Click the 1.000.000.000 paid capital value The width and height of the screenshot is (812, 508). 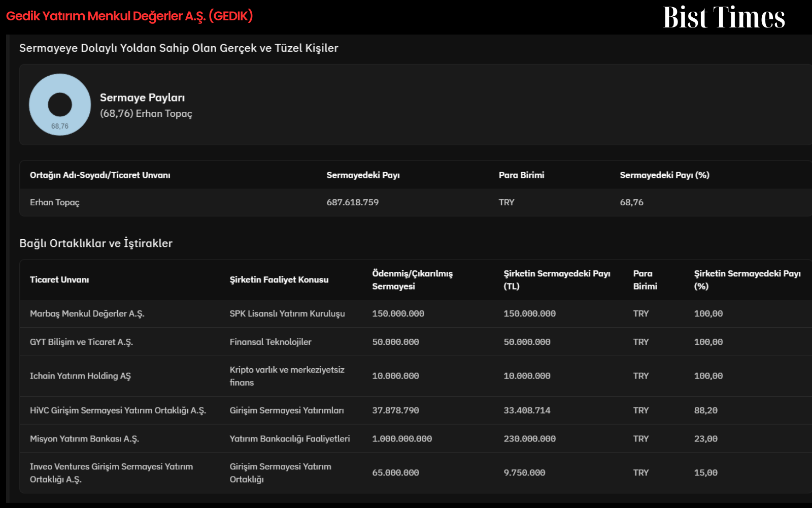pos(402,439)
